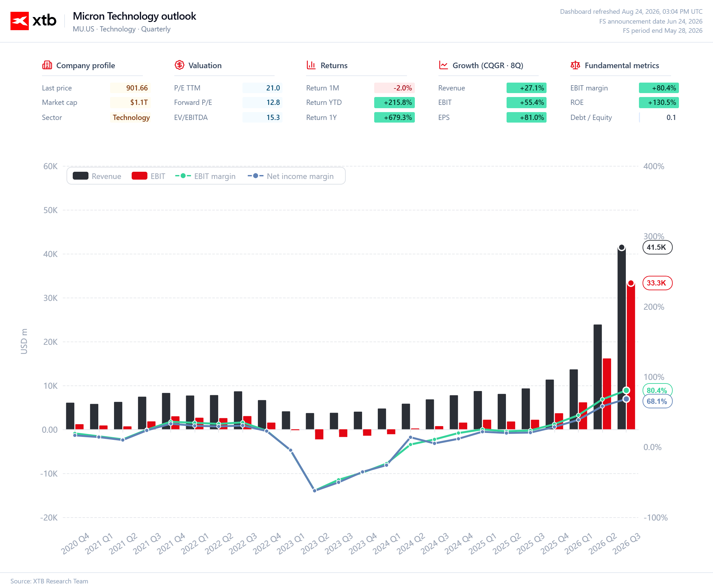Click the EV/EBITDA value 15.3
This screenshot has height=588, width=713.
[262, 118]
